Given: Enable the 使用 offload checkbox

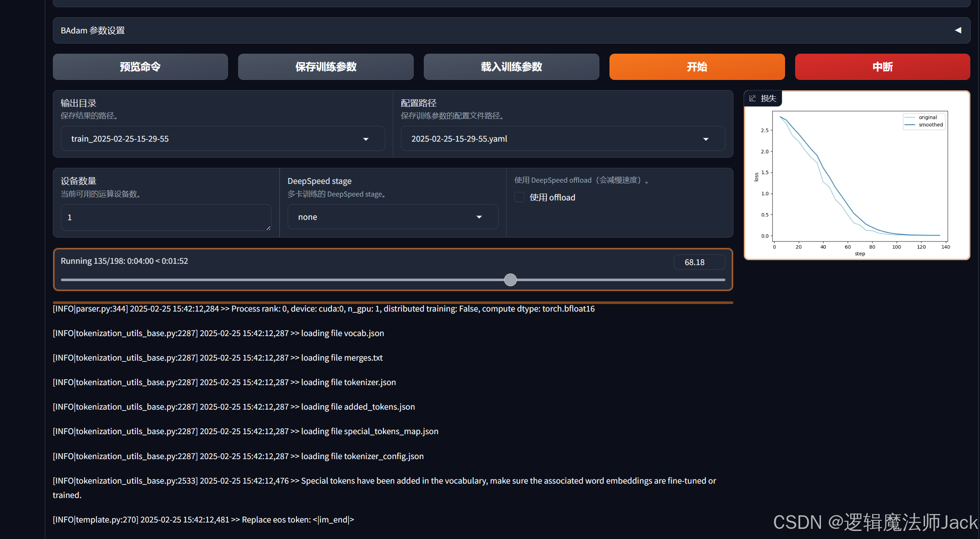Looking at the screenshot, I should click(x=519, y=197).
